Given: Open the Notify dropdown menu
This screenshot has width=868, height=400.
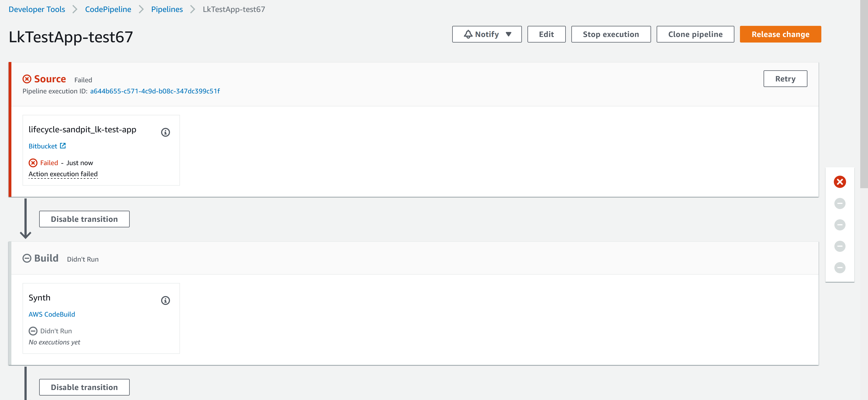Looking at the screenshot, I should (x=487, y=34).
